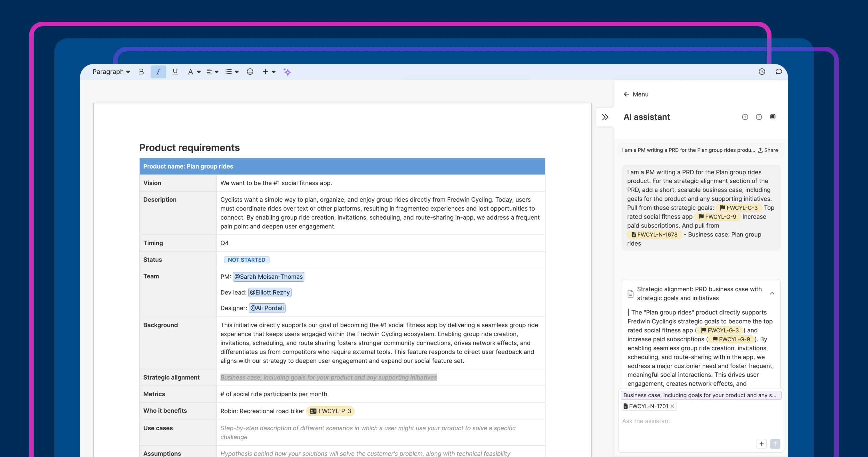Open version history clock icon in toolbar
868x457 pixels.
pyautogui.click(x=761, y=71)
